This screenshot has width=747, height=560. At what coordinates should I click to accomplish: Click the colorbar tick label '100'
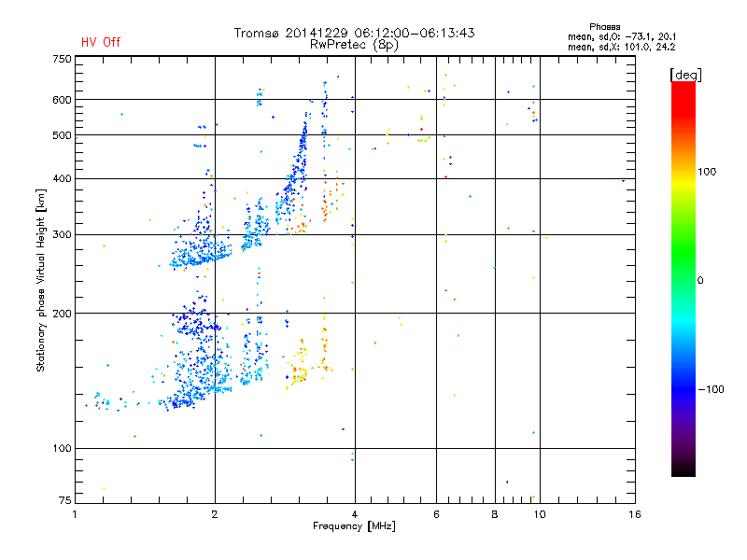(707, 172)
